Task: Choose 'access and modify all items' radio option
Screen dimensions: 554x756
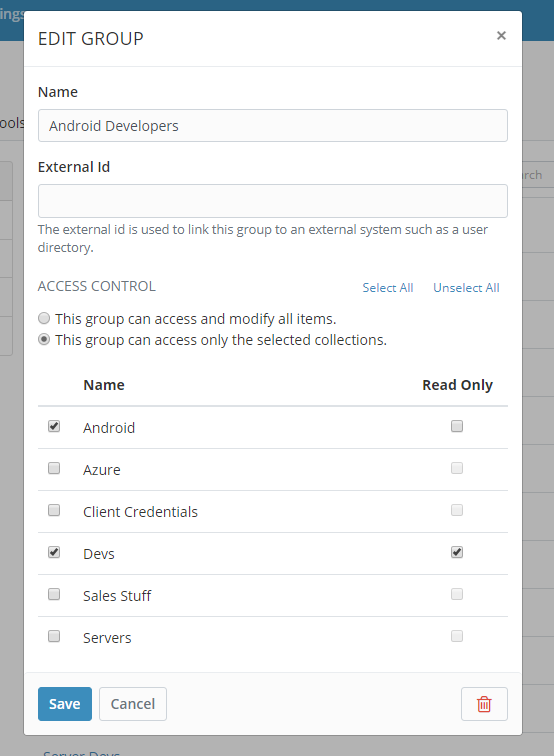Action: click(44, 318)
